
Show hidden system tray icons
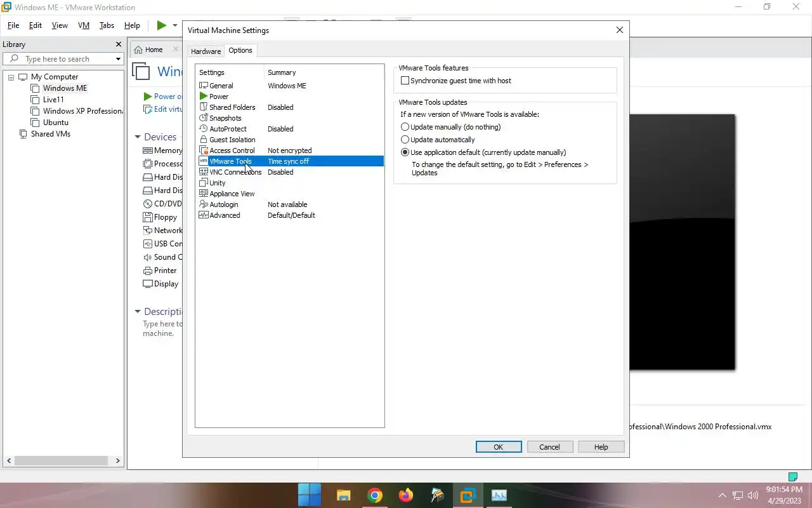tap(722, 495)
